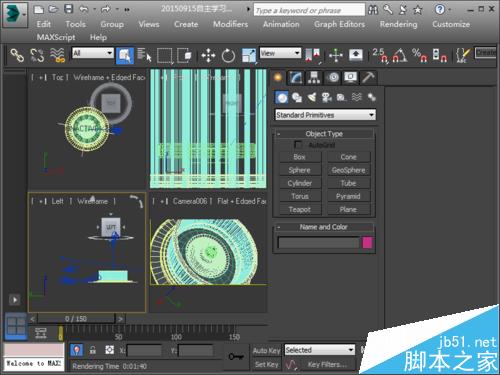Open the Hierarchy command panel tab
Viewport: 500px width, 375px height.
(x=314, y=78)
